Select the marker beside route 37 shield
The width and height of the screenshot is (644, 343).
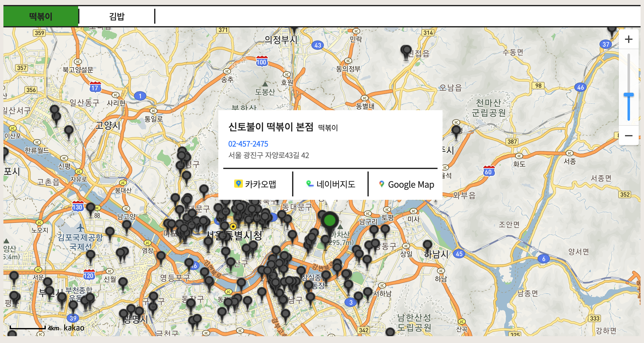[612, 31]
